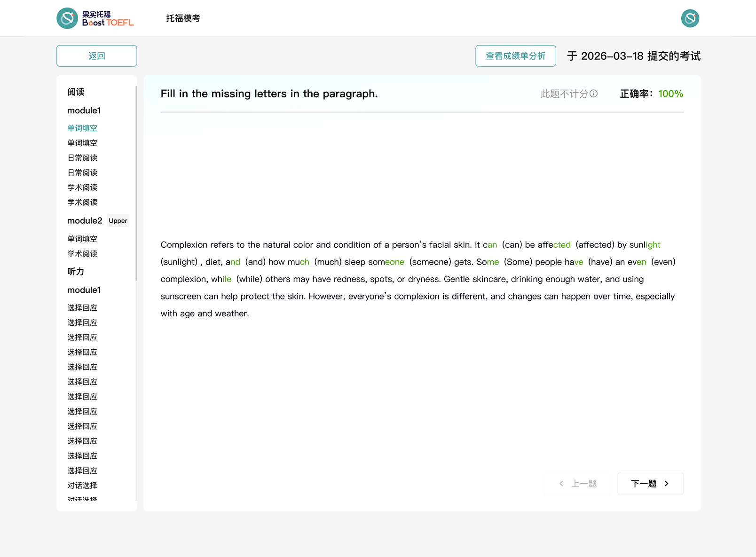Image resolution: width=756 pixels, height=557 pixels.
Task: Select the 对话选择 listening item
Action: coord(82,485)
